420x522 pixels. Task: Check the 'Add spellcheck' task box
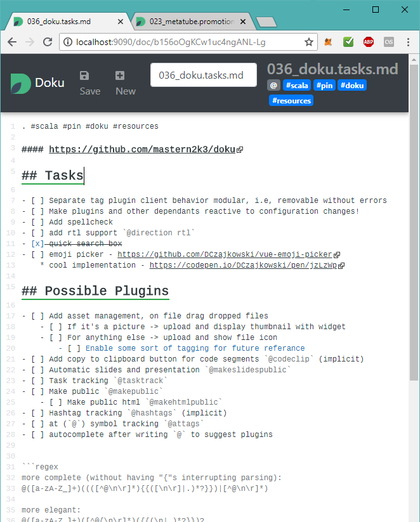[x=37, y=222]
